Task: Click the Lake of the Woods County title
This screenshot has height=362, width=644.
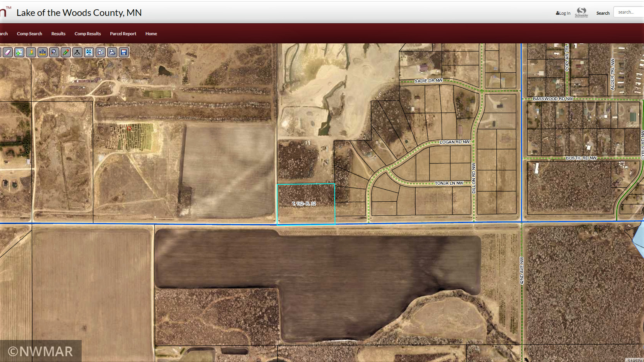Action: click(79, 13)
